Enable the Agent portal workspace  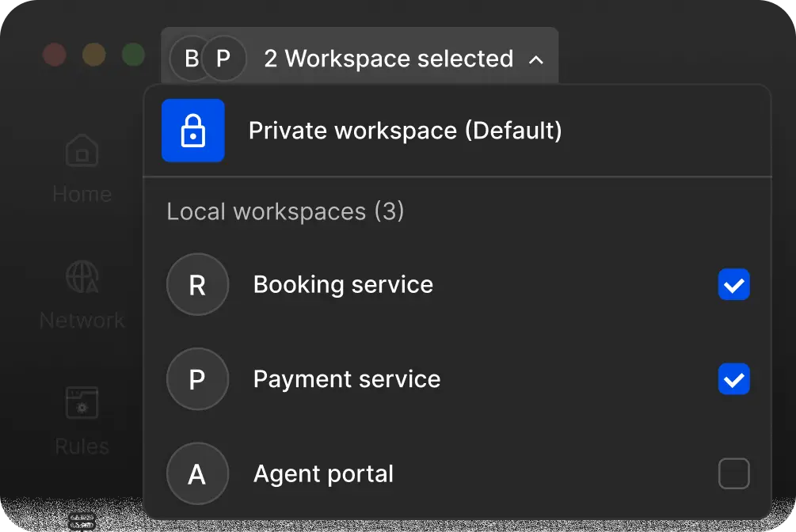click(733, 473)
